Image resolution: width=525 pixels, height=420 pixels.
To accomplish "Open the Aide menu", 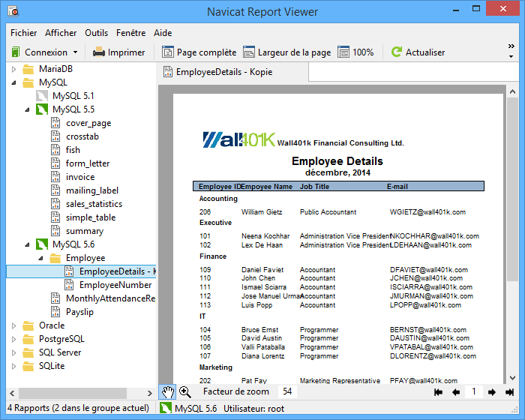I will pos(163,33).
